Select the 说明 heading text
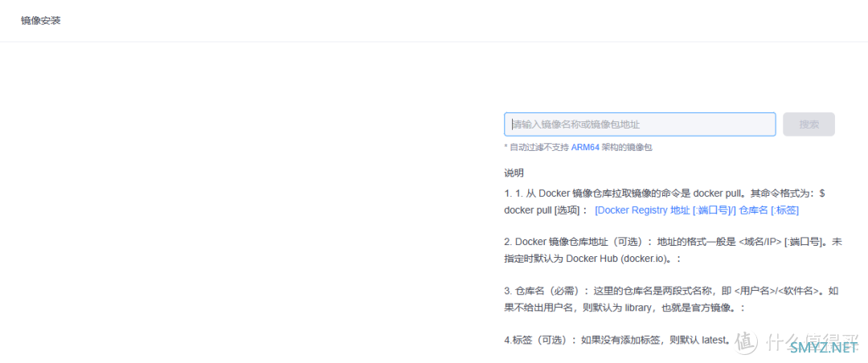This screenshot has width=868, height=363. [x=514, y=173]
